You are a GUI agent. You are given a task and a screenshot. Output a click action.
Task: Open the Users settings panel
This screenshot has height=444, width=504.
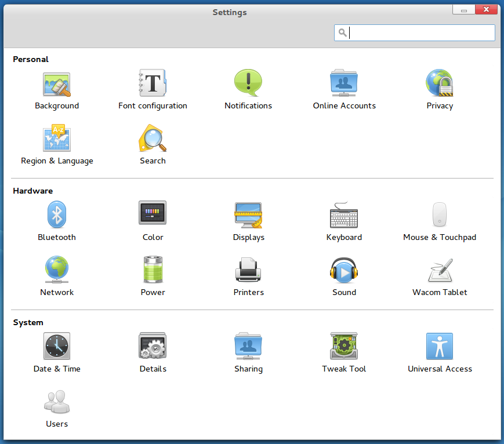point(57,406)
